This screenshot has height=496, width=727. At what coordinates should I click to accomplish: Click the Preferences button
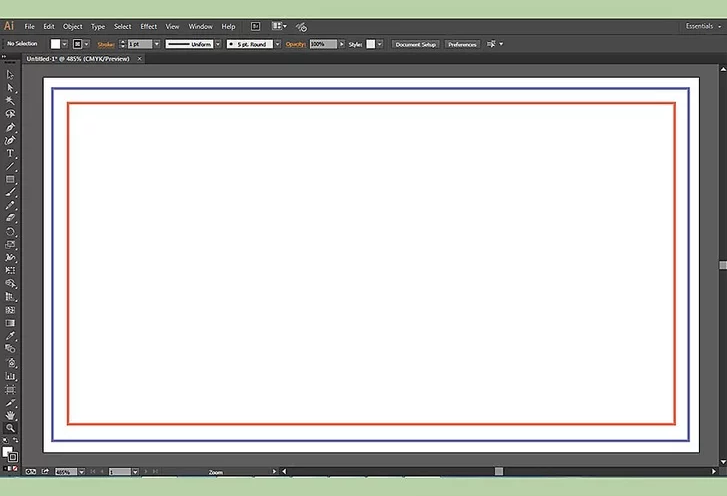click(x=462, y=44)
